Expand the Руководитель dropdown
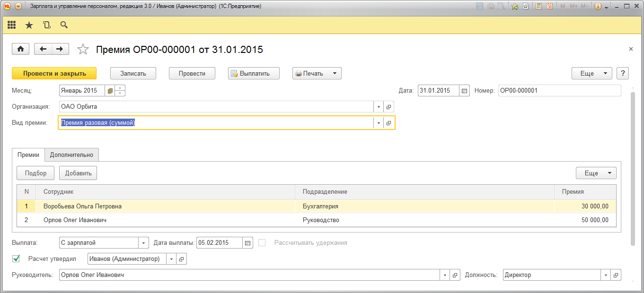The width and height of the screenshot is (644, 293). click(x=445, y=275)
